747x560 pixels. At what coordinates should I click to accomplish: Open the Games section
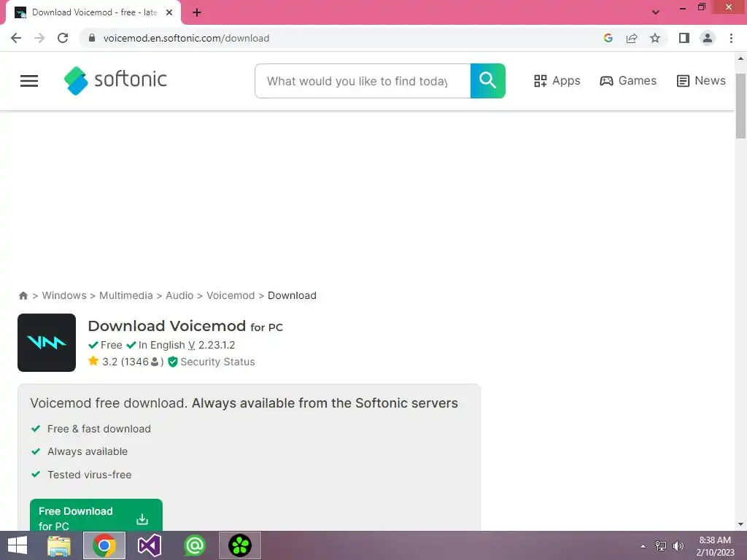pyautogui.click(x=628, y=81)
